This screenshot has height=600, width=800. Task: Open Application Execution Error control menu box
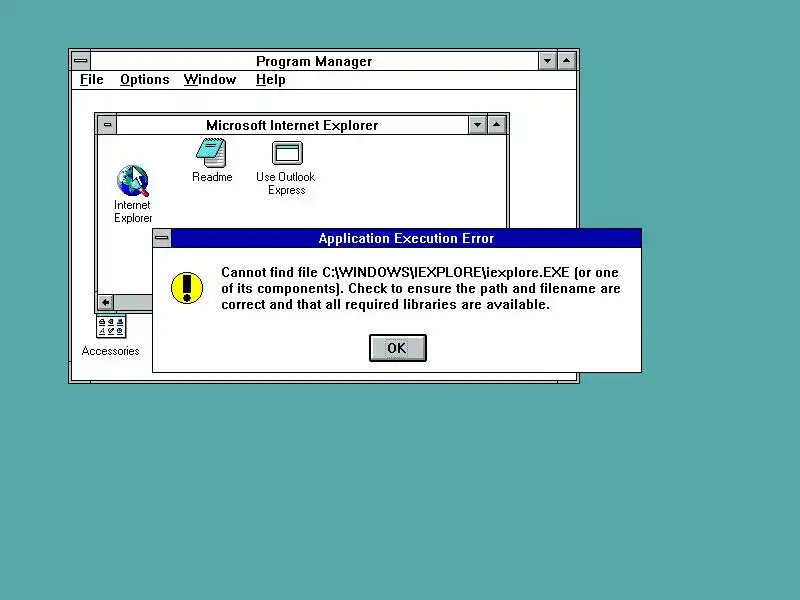click(x=162, y=238)
